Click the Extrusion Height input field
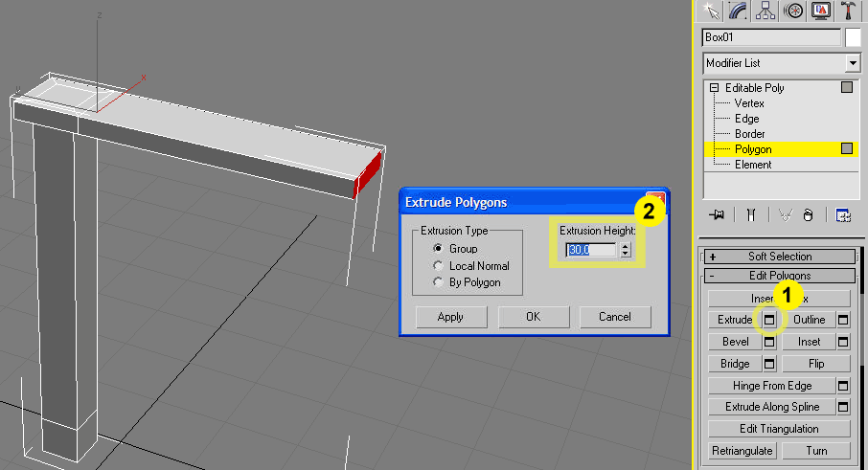Image resolution: width=868 pixels, height=470 pixels. 590,250
